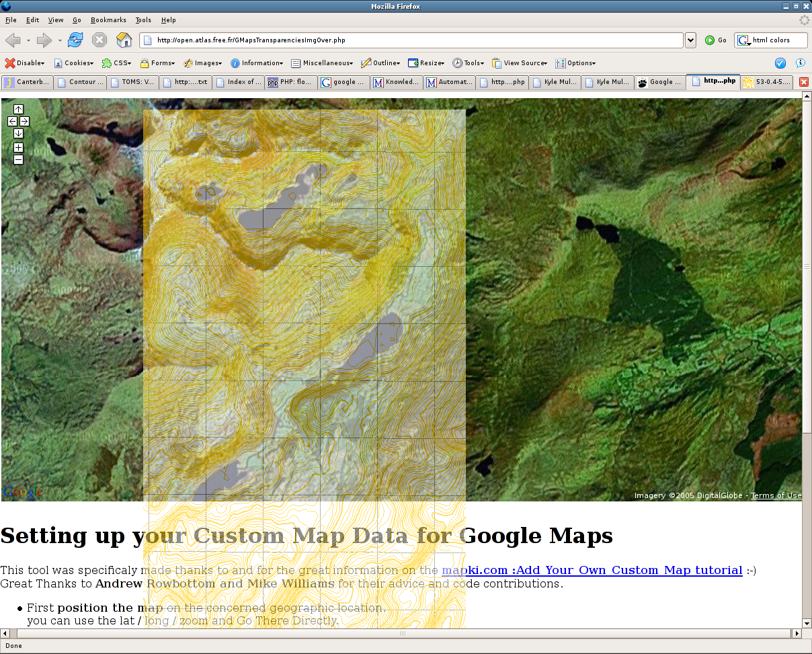This screenshot has height=654, width=812.
Task: Open the View menu
Action: tap(56, 20)
